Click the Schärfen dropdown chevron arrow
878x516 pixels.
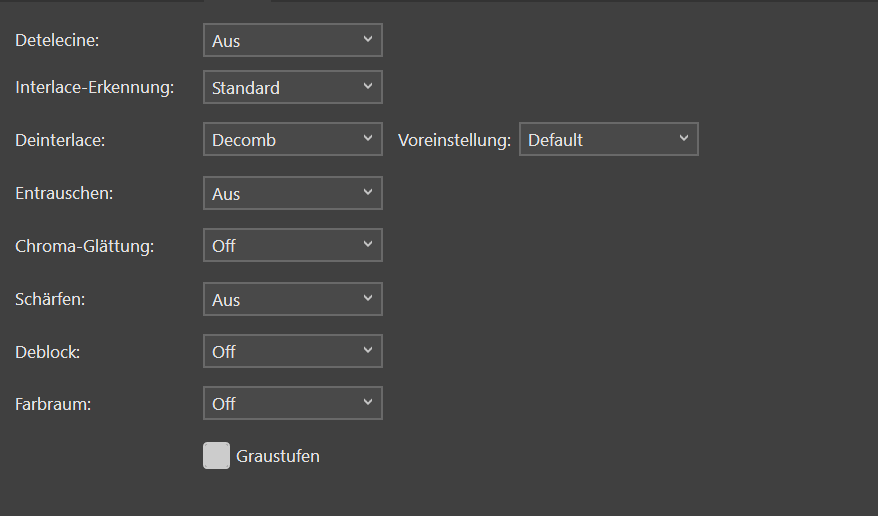pyautogui.click(x=368, y=299)
